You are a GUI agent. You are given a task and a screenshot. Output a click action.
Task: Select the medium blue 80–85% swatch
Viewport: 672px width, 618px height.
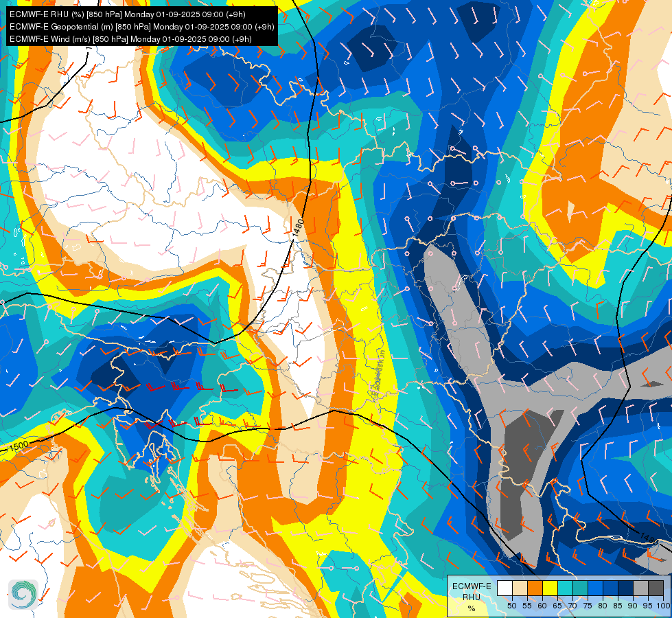[611, 588]
